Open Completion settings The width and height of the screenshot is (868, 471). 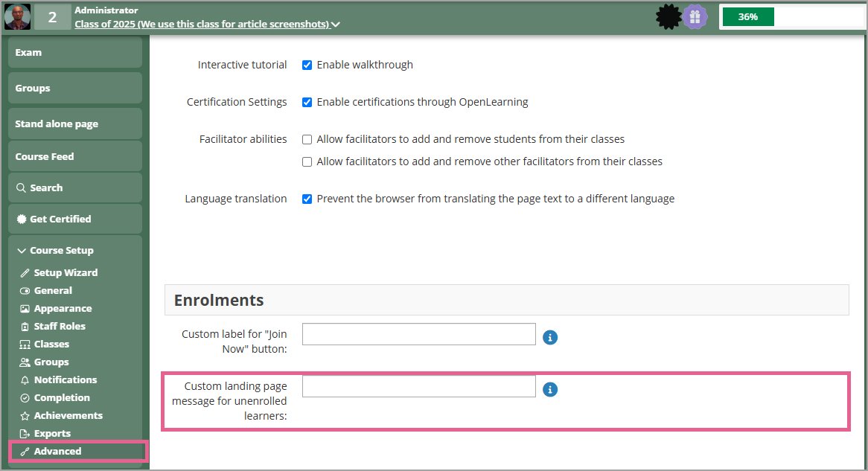(62, 398)
